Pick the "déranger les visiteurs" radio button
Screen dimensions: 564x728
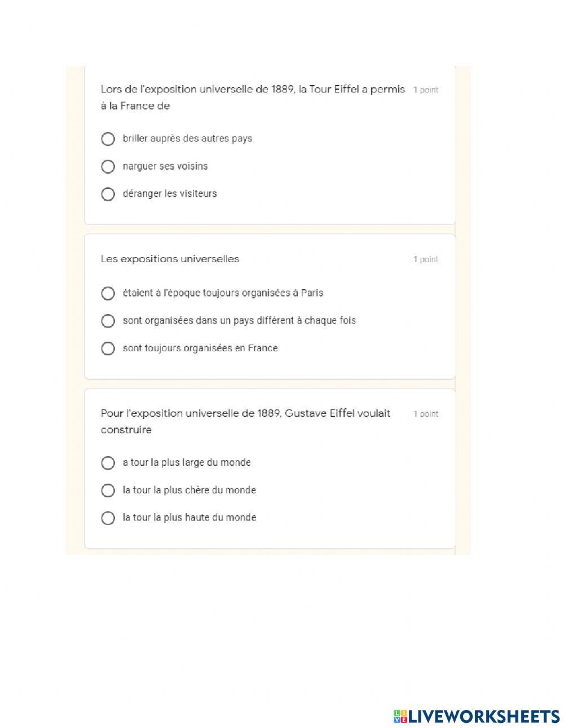tap(108, 194)
